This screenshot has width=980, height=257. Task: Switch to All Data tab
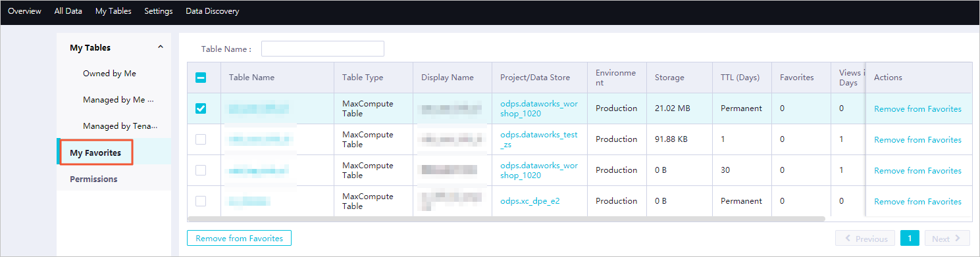[x=68, y=11]
